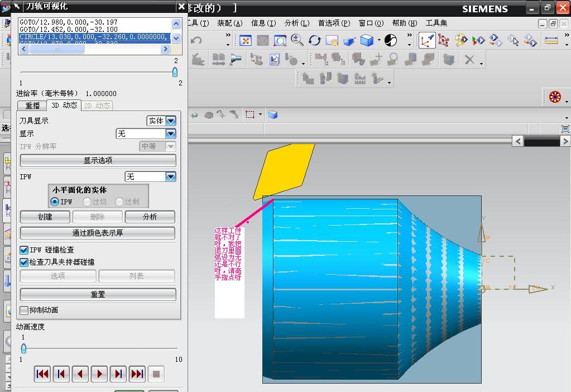The width and height of the screenshot is (571, 392).
Task: Switch to the 重播 tab
Action: [32, 106]
